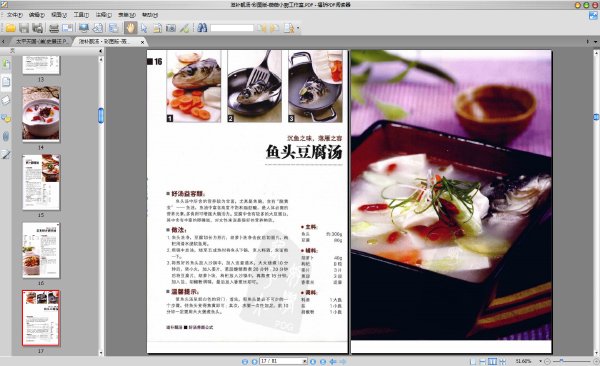Image resolution: width=600 pixels, height=366 pixels.
Task: Click the rotate page toolbar icon
Action: [x=98, y=28]
